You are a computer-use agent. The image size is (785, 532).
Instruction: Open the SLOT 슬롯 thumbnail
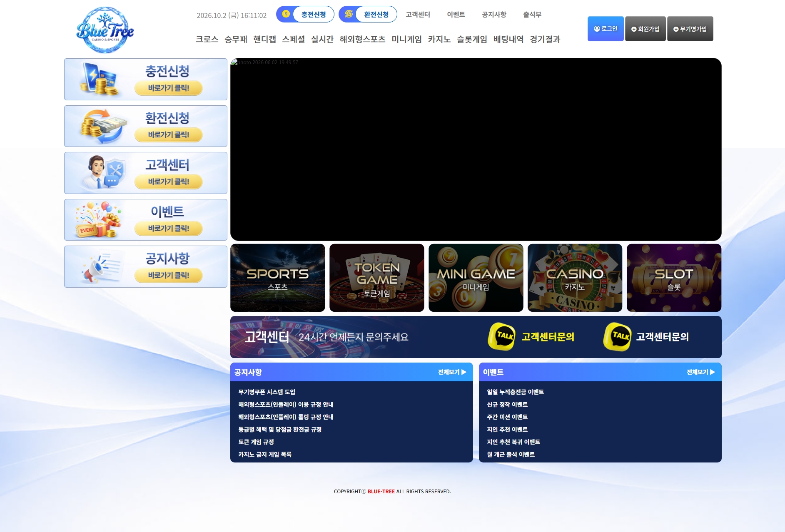pyautogui.click(x=674, y=278)
